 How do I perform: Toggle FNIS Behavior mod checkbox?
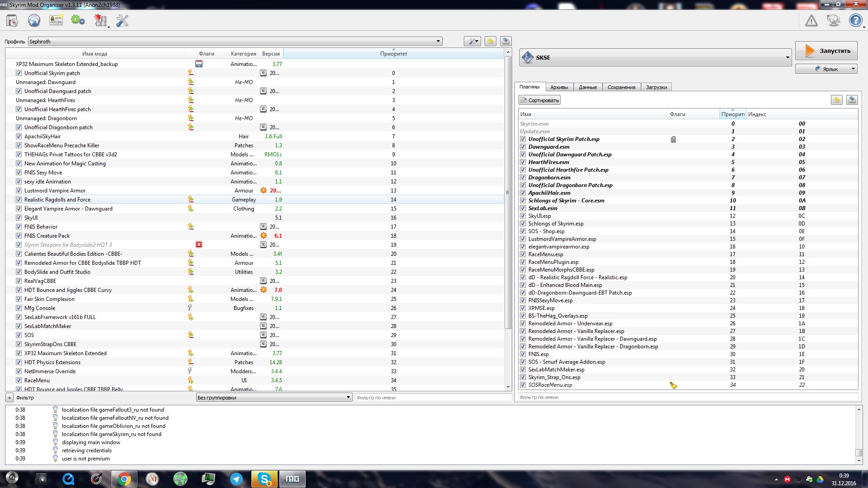19,226
